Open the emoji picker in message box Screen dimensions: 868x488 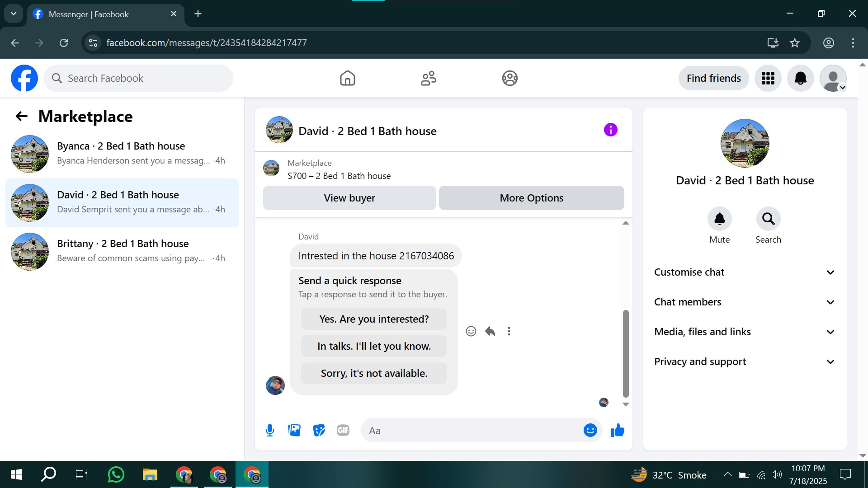point(590,430)
